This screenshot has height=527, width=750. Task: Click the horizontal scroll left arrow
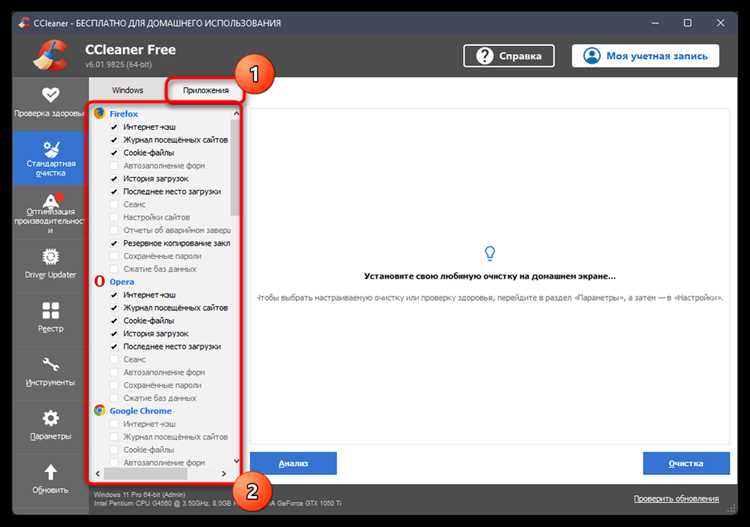pos(98,473)
